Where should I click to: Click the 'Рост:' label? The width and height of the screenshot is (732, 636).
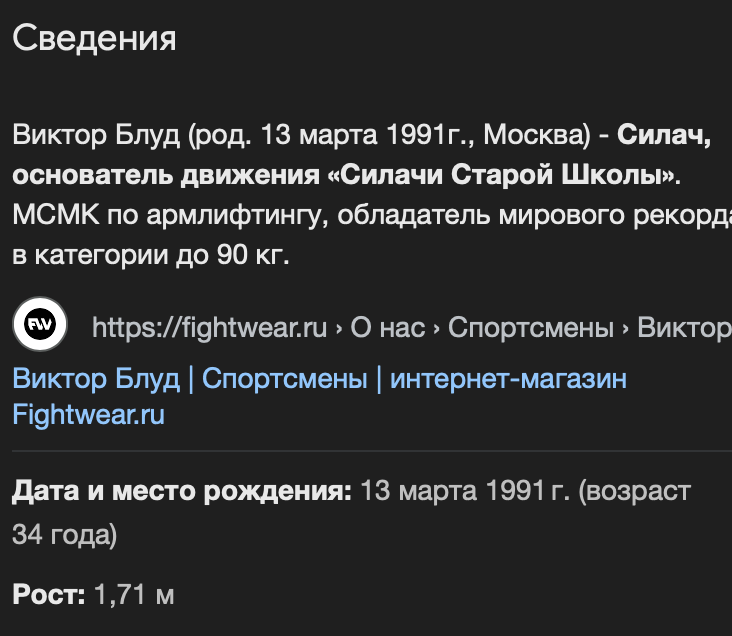tap(49, 594)
